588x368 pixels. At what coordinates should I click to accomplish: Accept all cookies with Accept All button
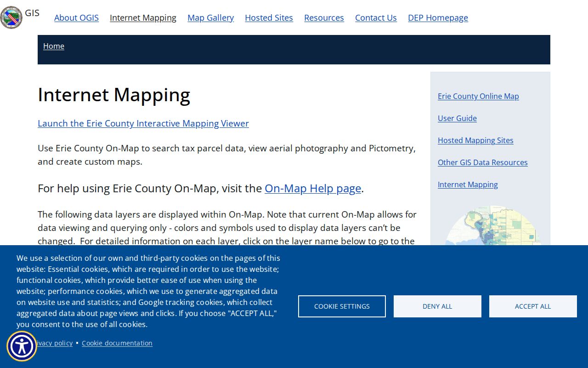click(533, 306)
